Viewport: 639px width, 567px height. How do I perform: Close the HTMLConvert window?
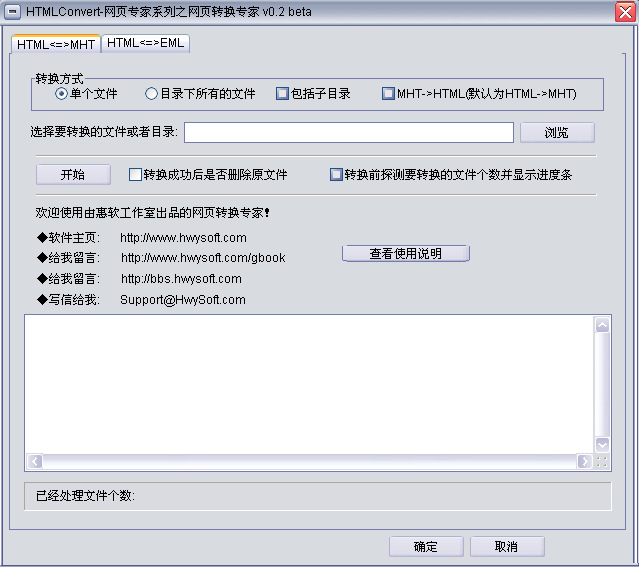pos(625,12)
